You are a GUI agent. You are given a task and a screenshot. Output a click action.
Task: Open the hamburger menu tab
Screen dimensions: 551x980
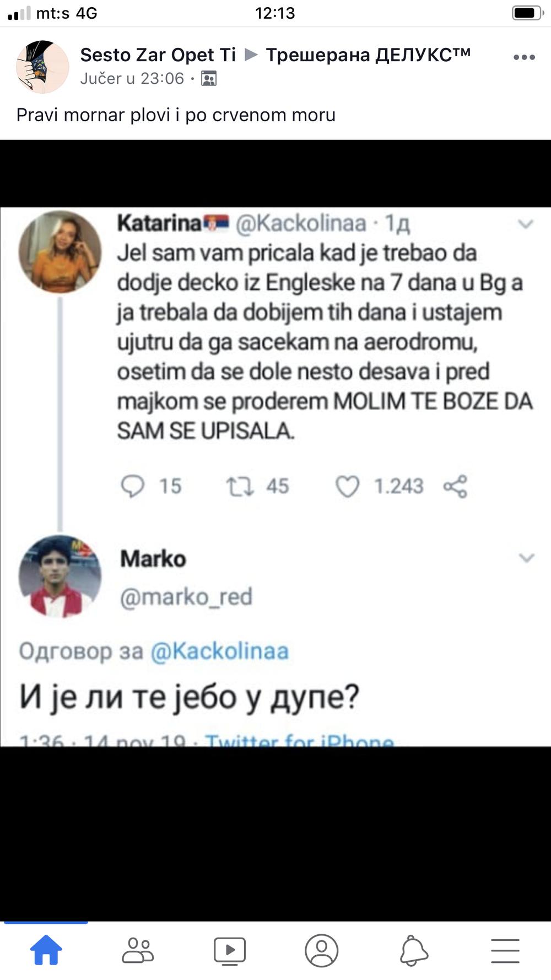tap(505, 950)
